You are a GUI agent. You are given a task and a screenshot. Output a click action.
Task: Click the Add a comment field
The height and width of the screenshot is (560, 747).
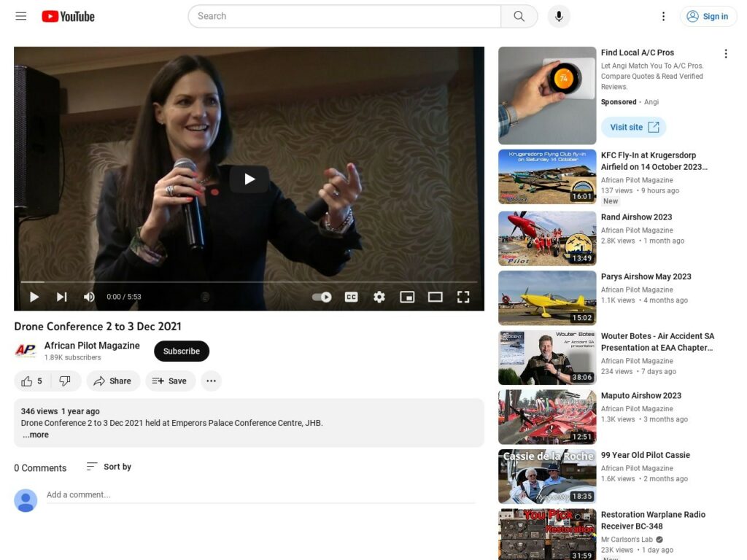[260, 495]
